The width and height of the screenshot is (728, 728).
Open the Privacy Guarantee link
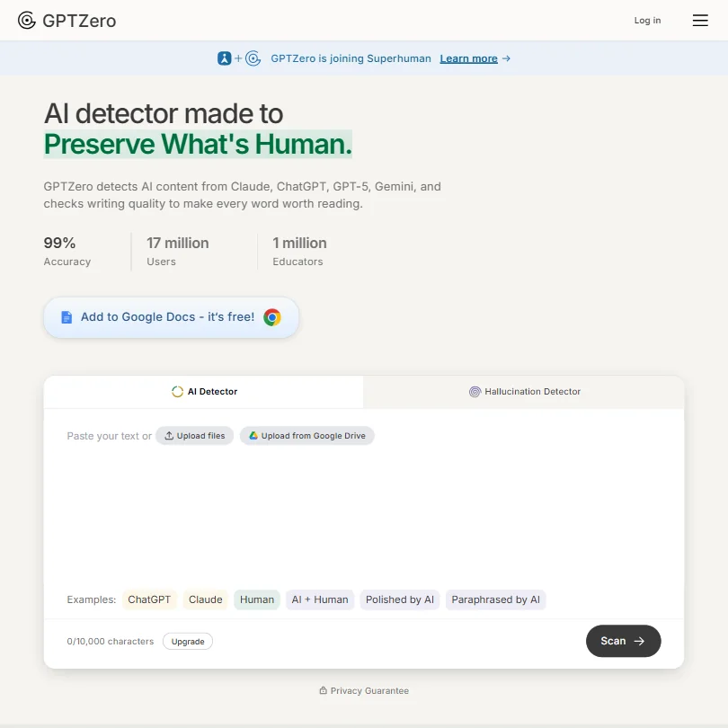pyautogui.click(x=364, y=691)
